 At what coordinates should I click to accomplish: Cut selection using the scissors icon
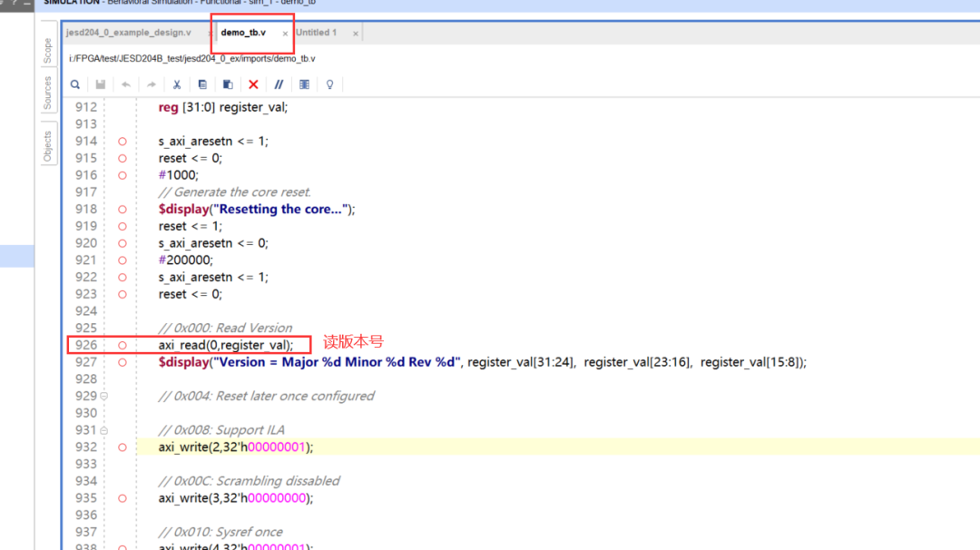177,84
